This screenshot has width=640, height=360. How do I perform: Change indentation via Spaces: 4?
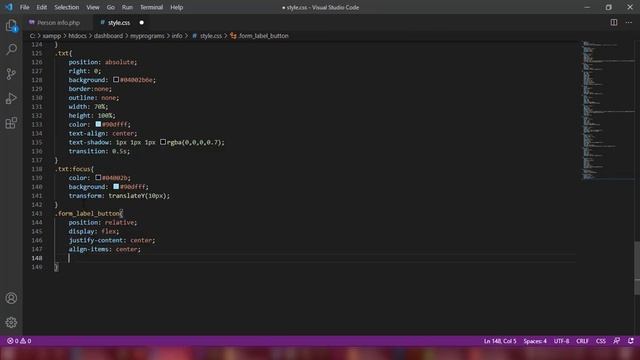coord(535,341)
